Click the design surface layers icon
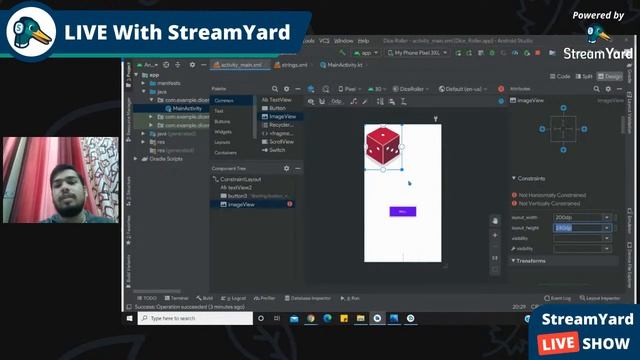The height and width of the screenshot is (360, 640). click(x=311, y=89)
